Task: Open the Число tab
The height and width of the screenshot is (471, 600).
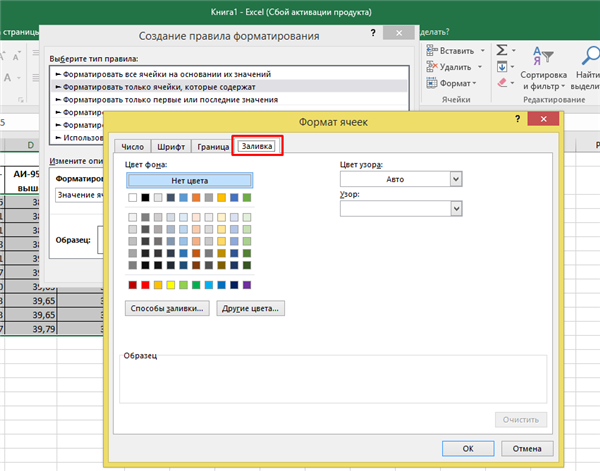Action: point(132,147)
